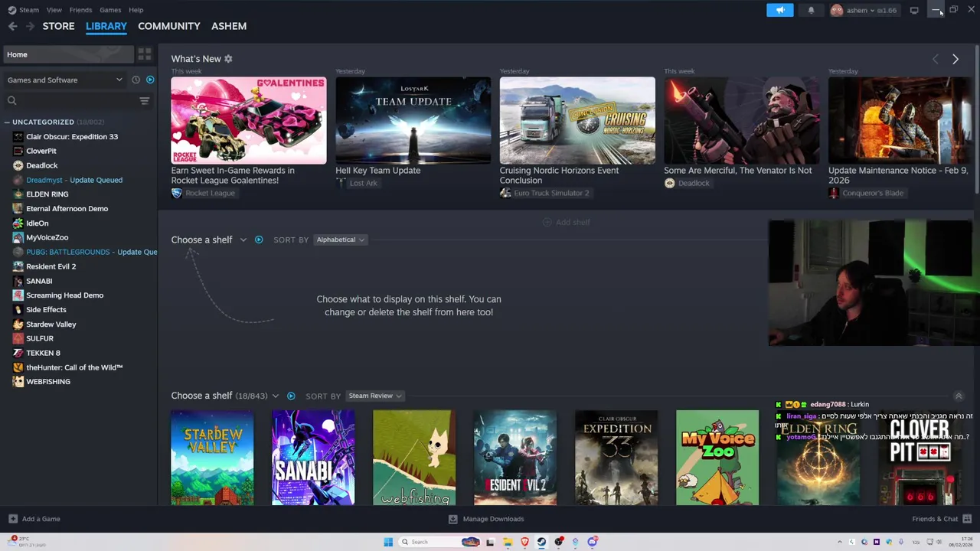Open Brave browser from the taskbar
Image resolution: width=980 pixels, height=551 pixels.
(x=524, y=542)
